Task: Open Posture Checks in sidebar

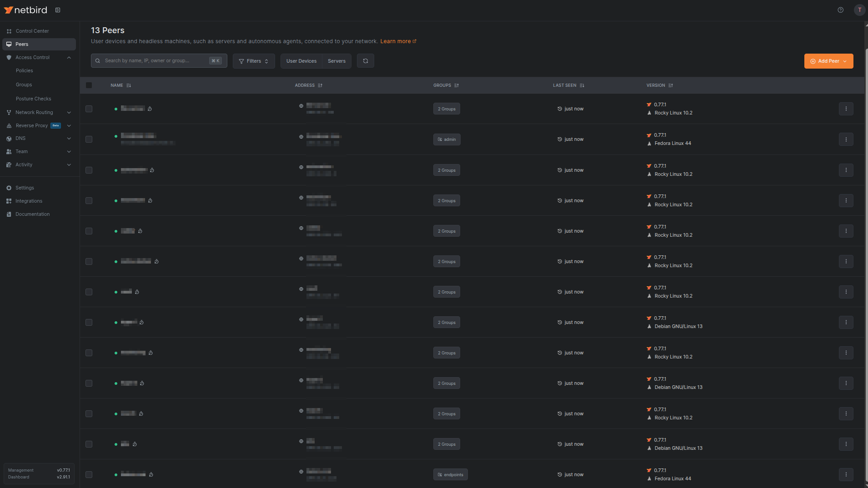Action: (34, 99)
